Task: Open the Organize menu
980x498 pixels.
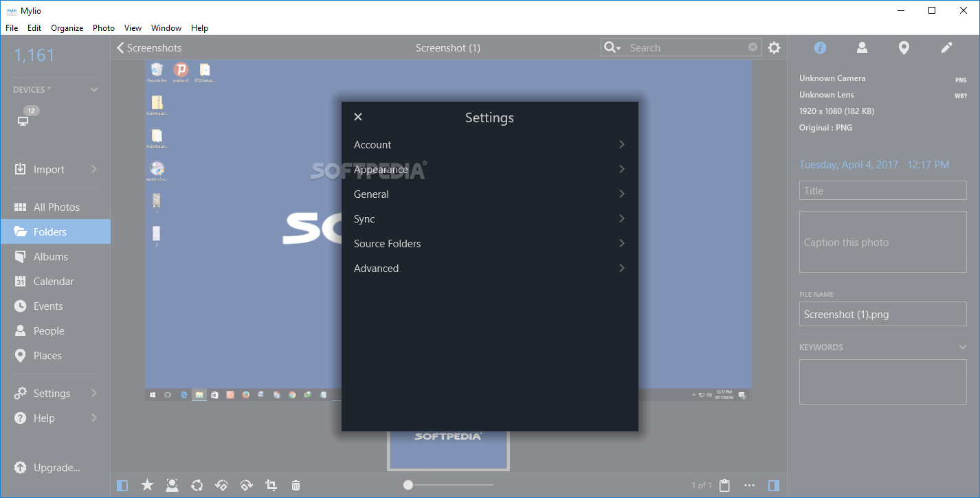Action: 67,28
